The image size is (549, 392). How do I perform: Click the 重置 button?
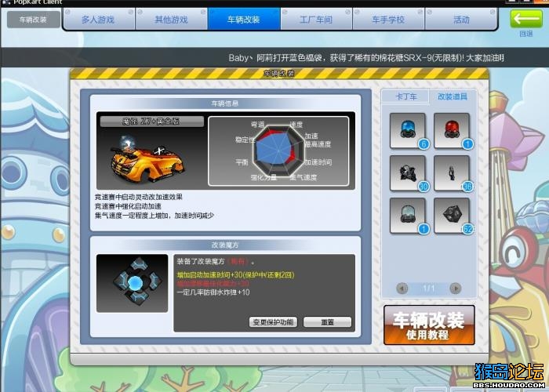(327, 322)
